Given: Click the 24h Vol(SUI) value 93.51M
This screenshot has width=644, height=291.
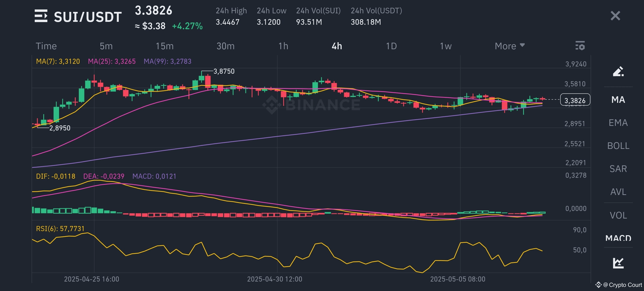Looking at the screenshot, I should [309, 22].
